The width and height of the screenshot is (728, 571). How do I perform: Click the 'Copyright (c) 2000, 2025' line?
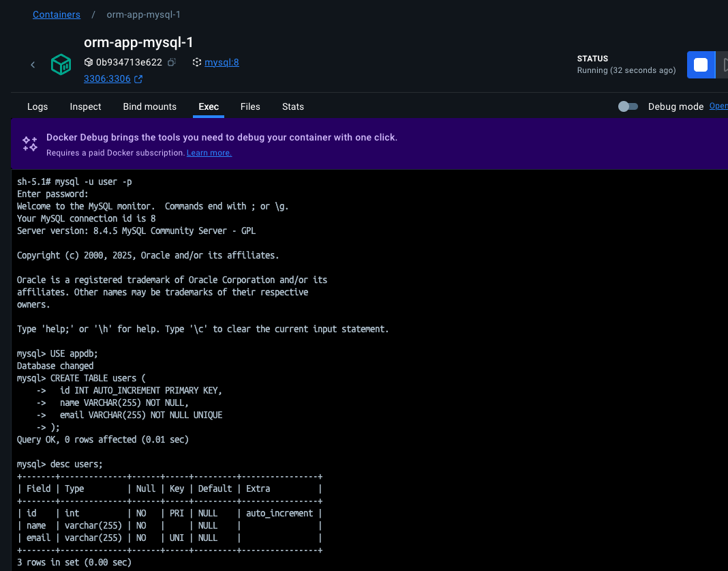[x=148, y=256]
